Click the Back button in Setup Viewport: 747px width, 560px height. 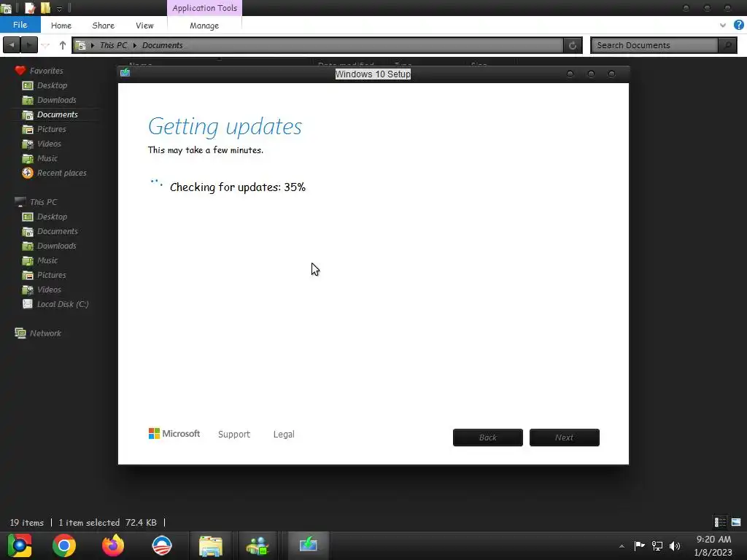[488, 437]
